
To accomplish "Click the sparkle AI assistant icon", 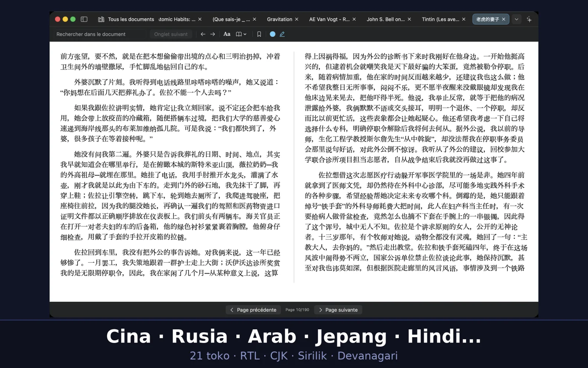I will (529, 19).
